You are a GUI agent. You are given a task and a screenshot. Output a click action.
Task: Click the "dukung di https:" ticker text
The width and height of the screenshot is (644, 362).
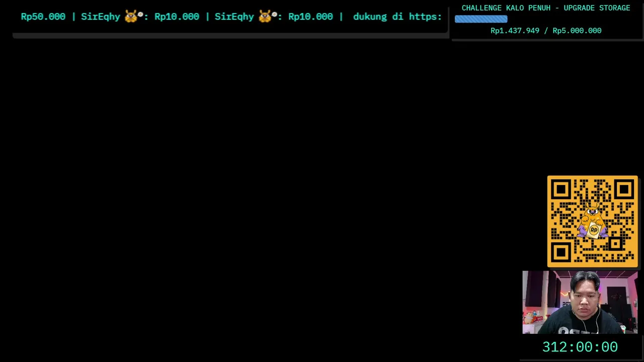397,17
